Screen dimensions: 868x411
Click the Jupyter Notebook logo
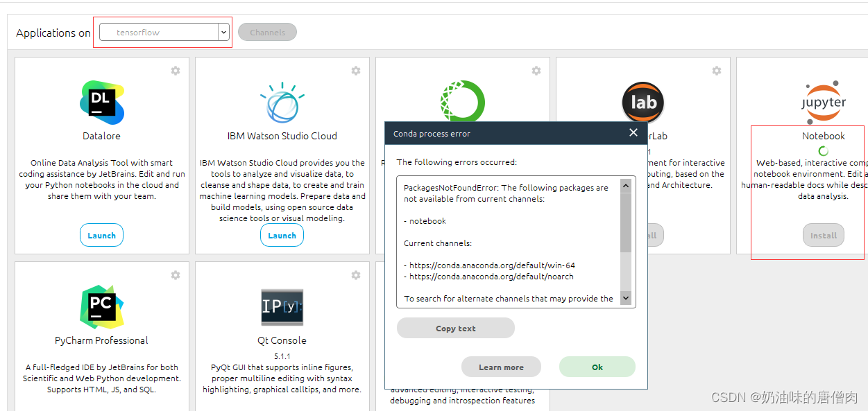(x=824, y=103)
